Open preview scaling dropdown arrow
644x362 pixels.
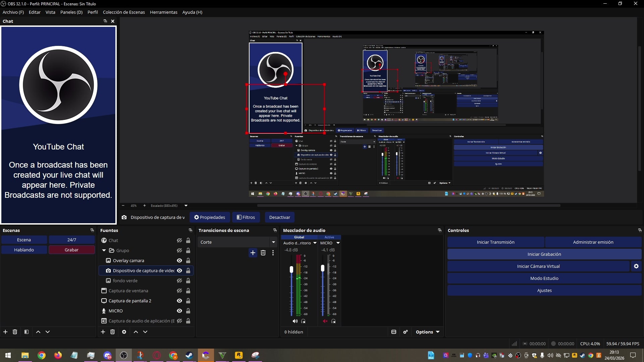[x=186, y=205]
